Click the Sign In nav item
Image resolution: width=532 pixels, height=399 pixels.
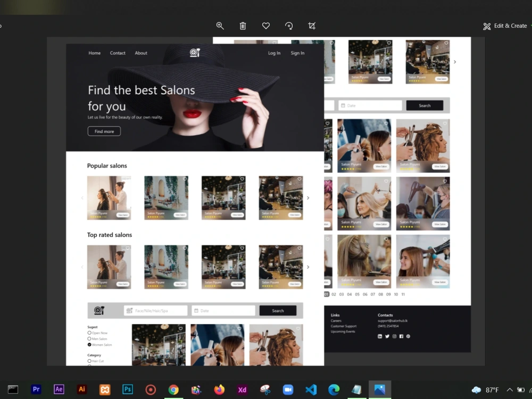click(297, 53)
